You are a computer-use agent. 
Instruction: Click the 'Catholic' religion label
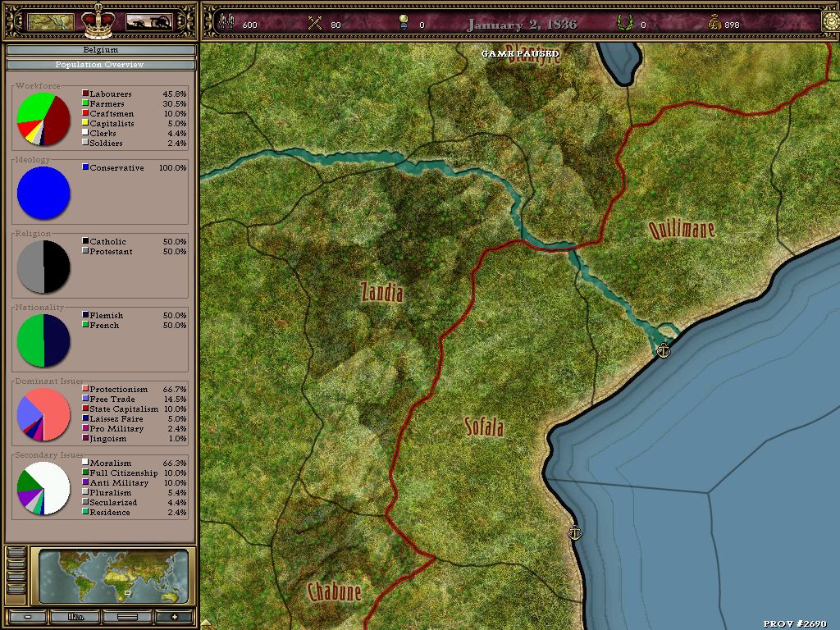click(x=108, y=242)
